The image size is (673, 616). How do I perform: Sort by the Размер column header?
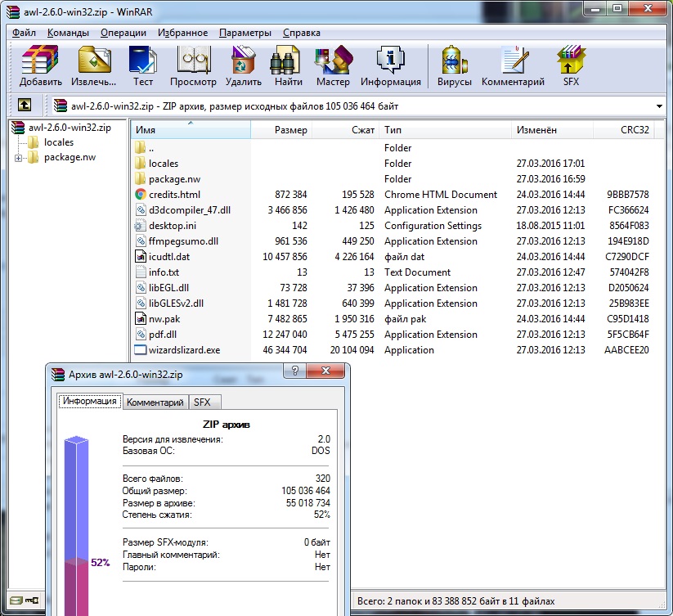[x=281, y=129]
